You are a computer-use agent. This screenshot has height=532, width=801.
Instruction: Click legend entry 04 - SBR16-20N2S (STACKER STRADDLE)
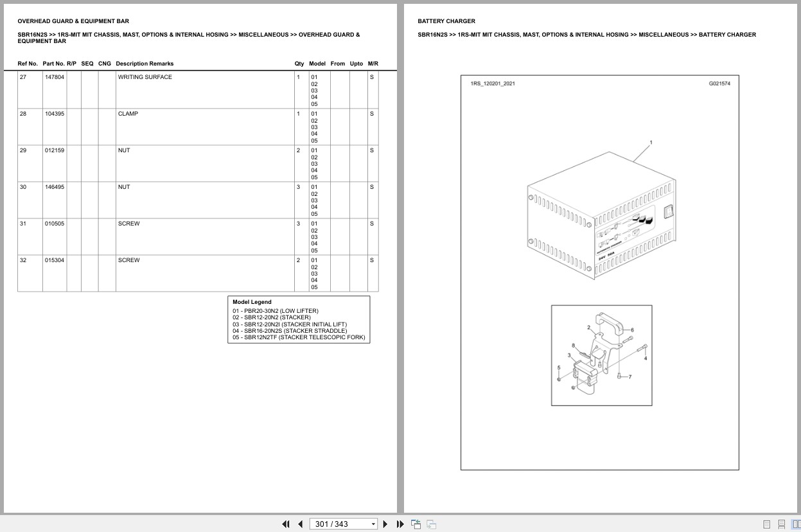[x=290, y=331]
